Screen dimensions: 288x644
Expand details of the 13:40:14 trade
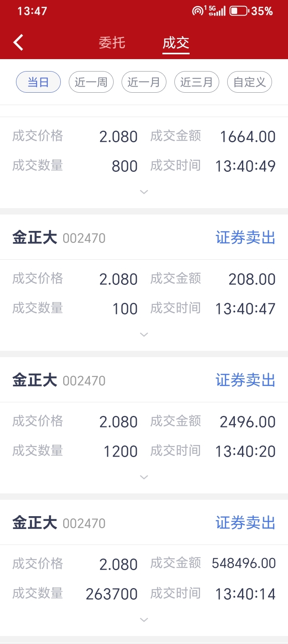tap(144, 620)
